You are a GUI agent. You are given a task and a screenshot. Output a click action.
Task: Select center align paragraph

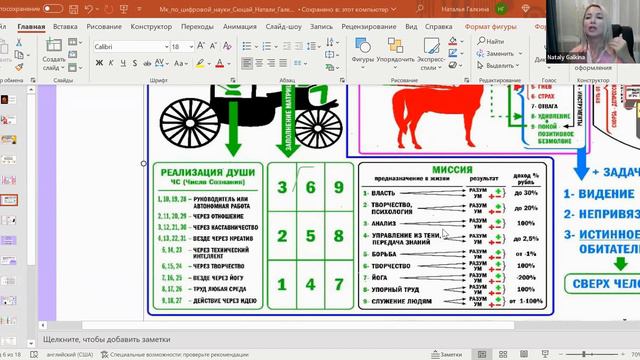click(259, 63)
